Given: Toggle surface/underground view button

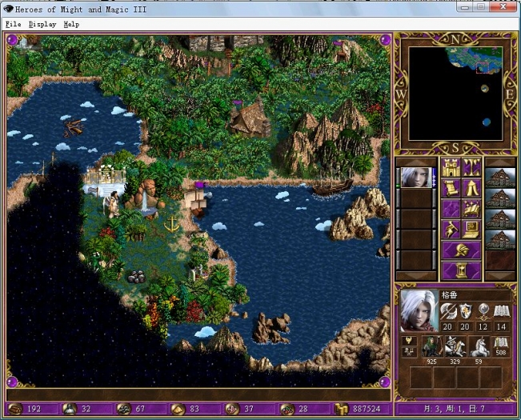Looking at the screenshot, I should (x=471, y=168).
